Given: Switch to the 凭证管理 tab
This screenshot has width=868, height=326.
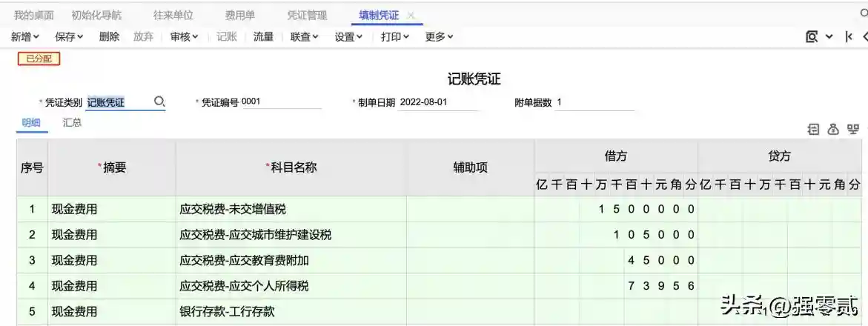Looking at the screenshot, I should [x=307, y=15].
